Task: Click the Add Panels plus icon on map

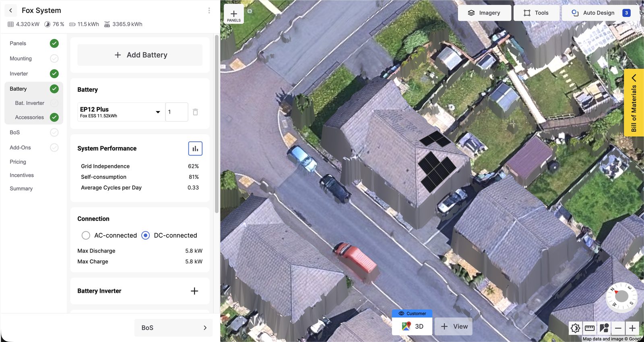Action: [234, 14]
